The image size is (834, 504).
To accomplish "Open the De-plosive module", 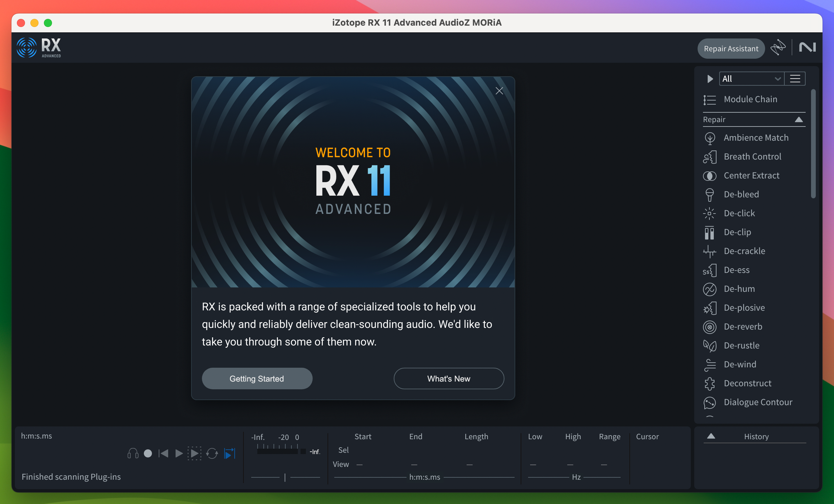I will click(x=734, y=308).
